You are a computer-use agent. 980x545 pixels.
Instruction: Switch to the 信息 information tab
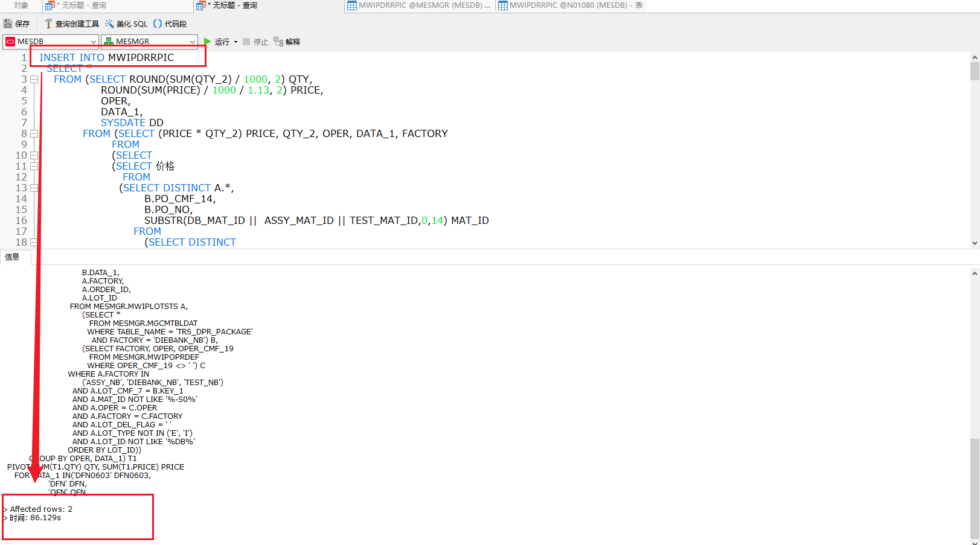(11, 257)
